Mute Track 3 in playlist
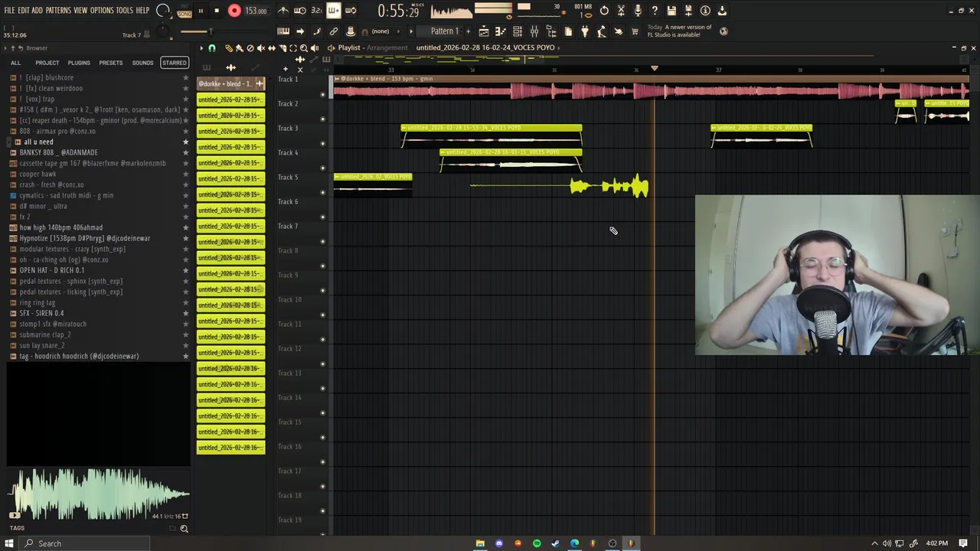 (322, 143)
